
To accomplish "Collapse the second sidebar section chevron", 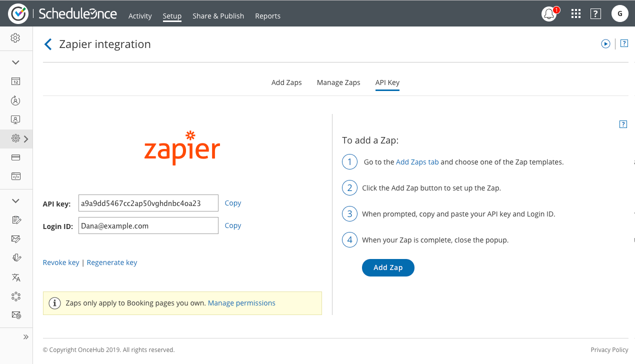I will [15, 201].
